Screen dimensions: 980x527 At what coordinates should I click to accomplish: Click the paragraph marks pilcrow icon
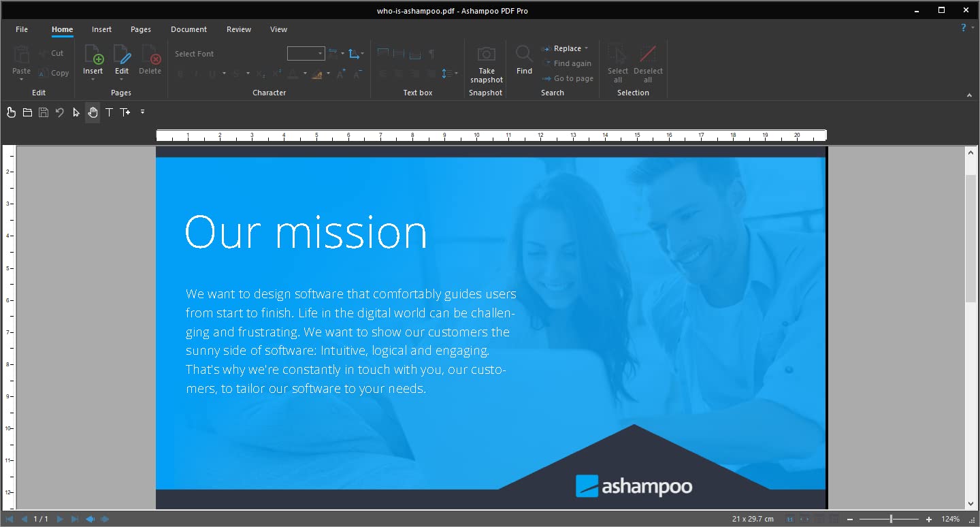point(431,54)
